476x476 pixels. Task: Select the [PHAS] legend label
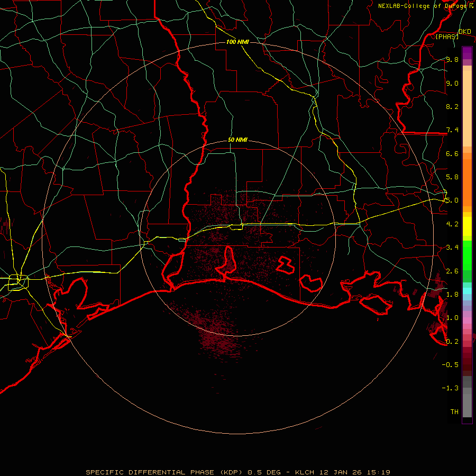tap(447, 37)
